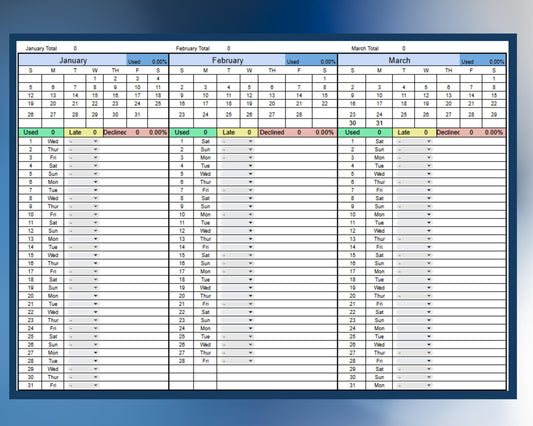This screenshot has height=426, width=533.
Task: Select day number 29 in March list
Action: (x=353, y=369)
